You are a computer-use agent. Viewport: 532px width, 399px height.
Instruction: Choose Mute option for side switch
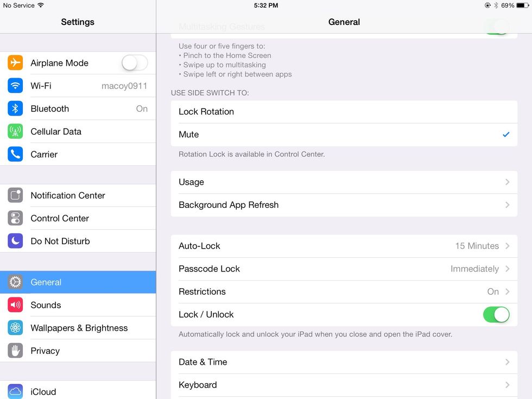[344, 135]
